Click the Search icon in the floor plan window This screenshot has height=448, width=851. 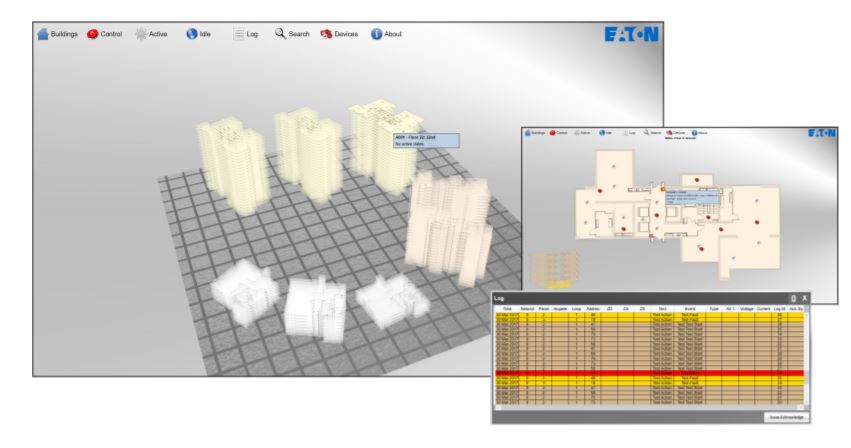(x=644, y=132)
